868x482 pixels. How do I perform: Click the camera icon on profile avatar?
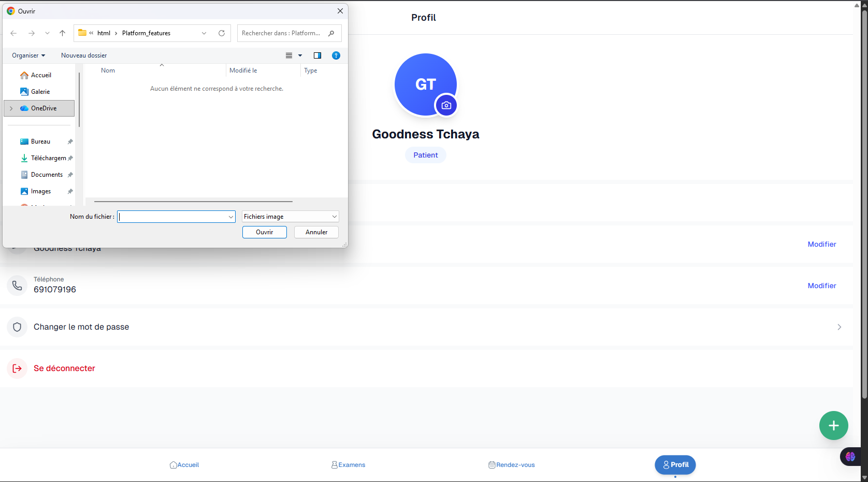[446, 105]
